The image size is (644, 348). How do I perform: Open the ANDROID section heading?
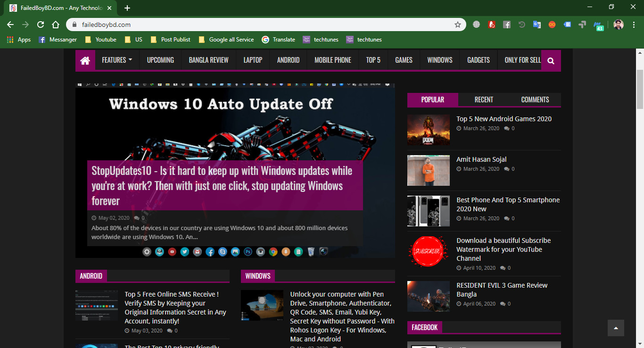tap(91, 276)
